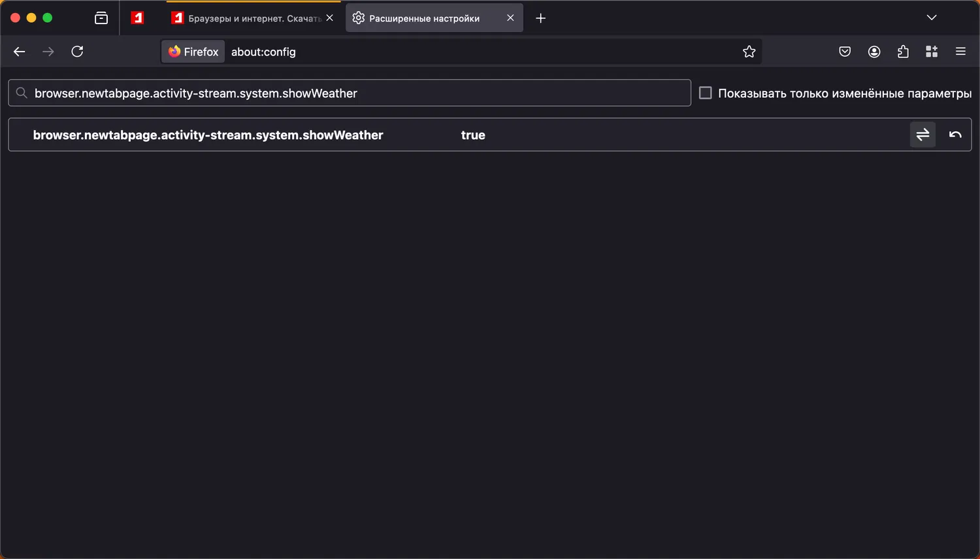Click the about:config address bar
980x559 pixels.
point(457,52)
